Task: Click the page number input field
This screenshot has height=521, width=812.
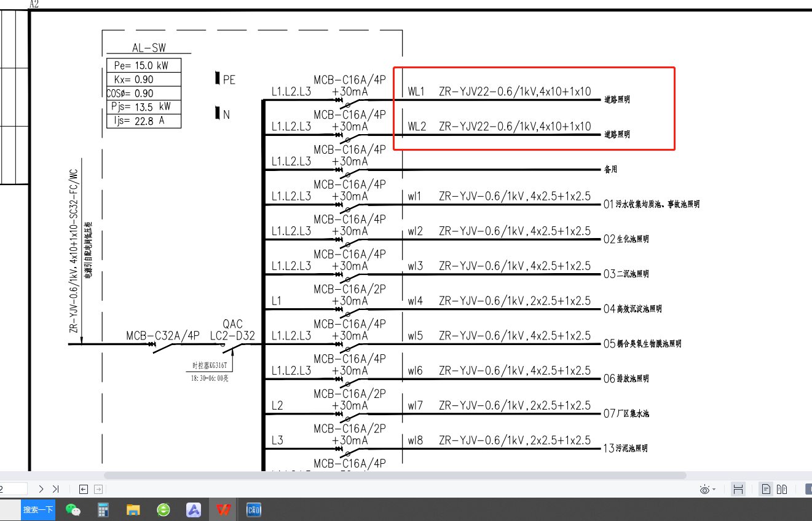Action: (x=14, y=489)
